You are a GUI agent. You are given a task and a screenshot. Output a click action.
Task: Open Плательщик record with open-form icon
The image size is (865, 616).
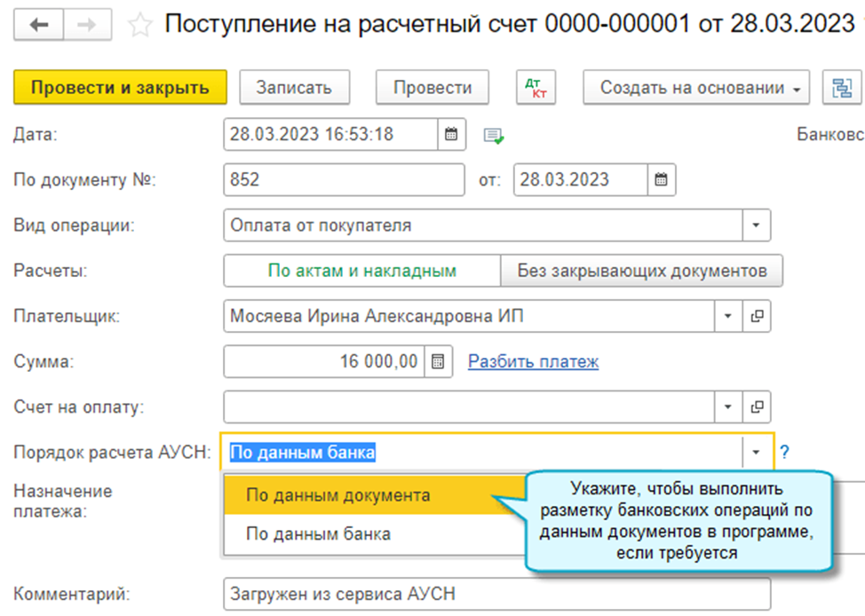point(758,316)
